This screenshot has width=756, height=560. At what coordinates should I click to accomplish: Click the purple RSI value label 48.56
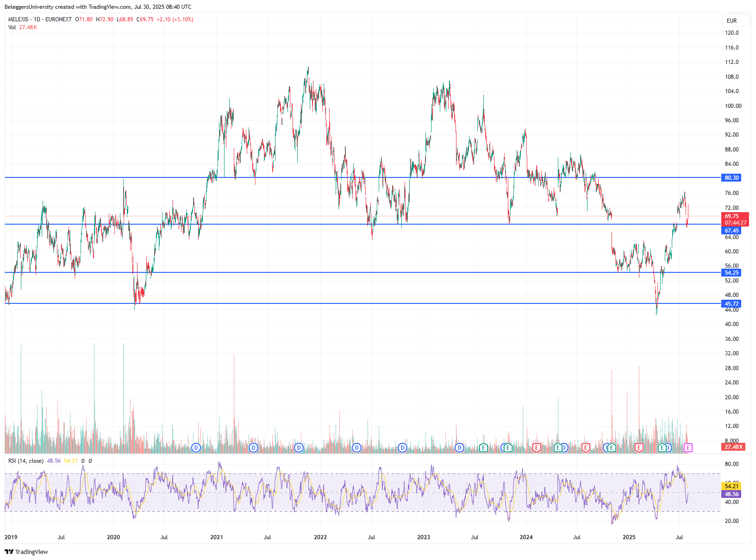click(731, 494)
